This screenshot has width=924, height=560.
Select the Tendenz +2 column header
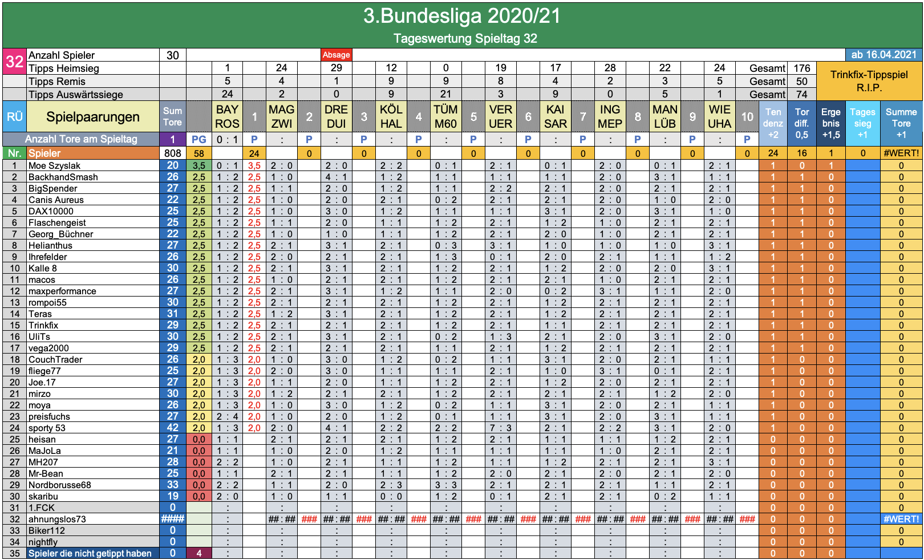click(x=773, y=123)
